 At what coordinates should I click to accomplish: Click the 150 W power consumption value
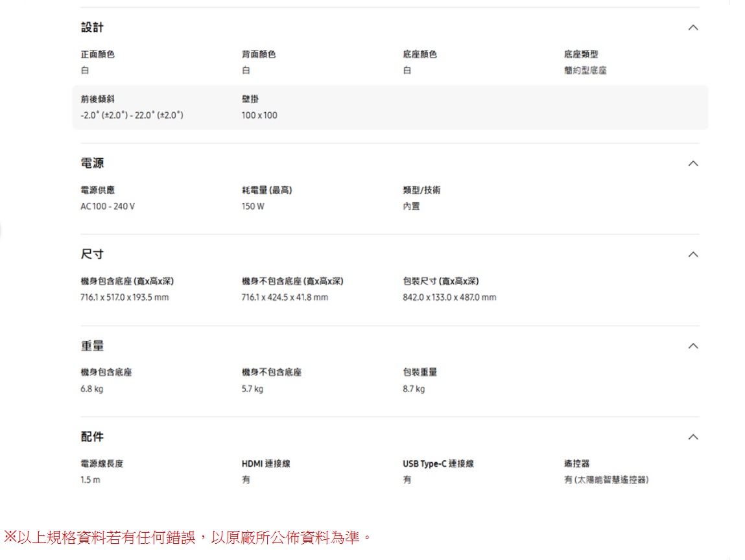point(253,207)
